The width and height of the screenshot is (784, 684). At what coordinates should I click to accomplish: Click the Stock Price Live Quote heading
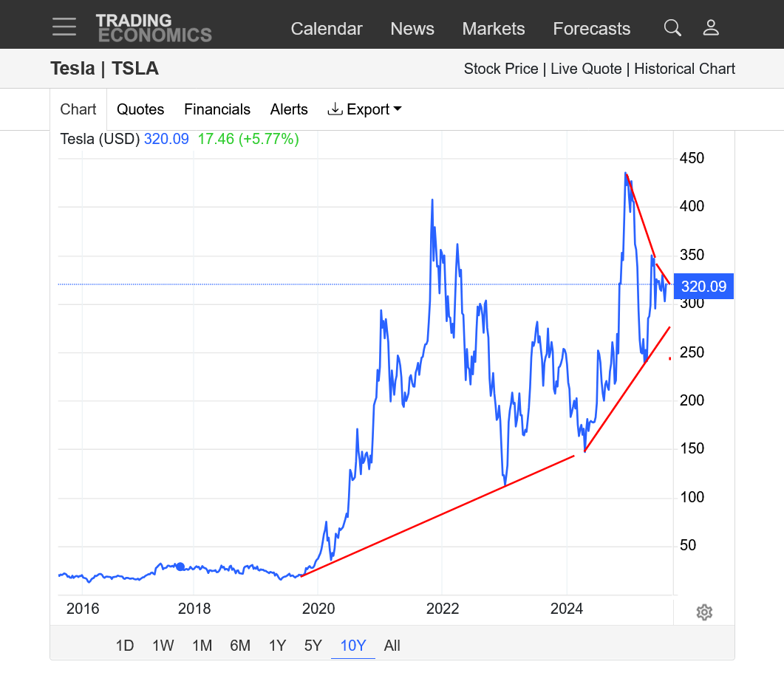point(599,69)
